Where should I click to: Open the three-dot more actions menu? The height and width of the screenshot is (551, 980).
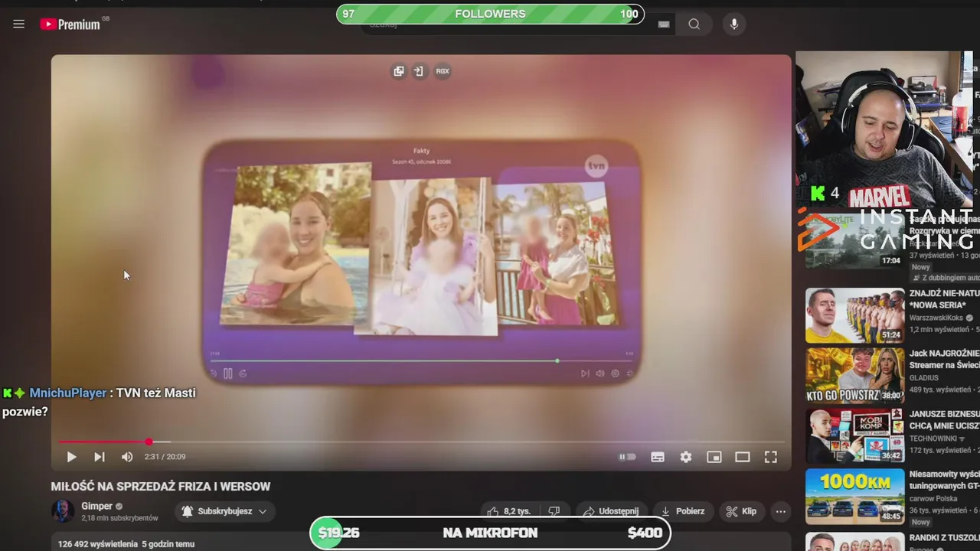point(781,511)
